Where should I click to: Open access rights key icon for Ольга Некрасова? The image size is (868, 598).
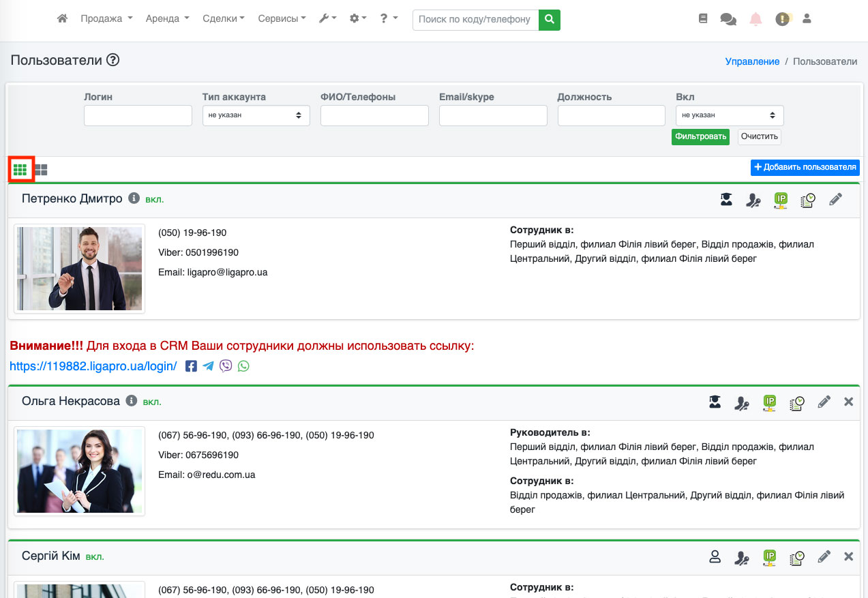742,402
